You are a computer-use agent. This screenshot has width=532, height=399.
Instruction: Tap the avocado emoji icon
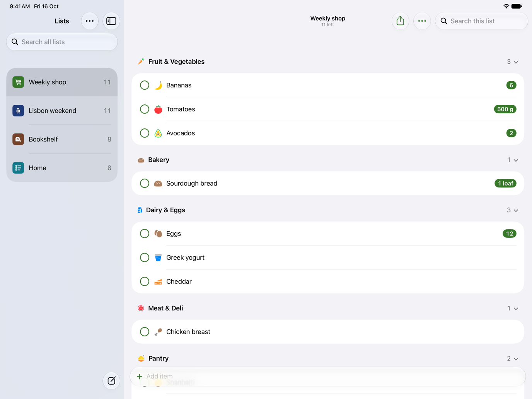158,133
